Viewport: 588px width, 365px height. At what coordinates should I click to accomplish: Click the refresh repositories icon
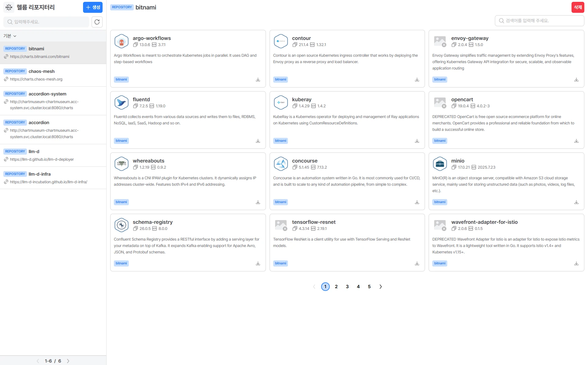tap(97, 22)
